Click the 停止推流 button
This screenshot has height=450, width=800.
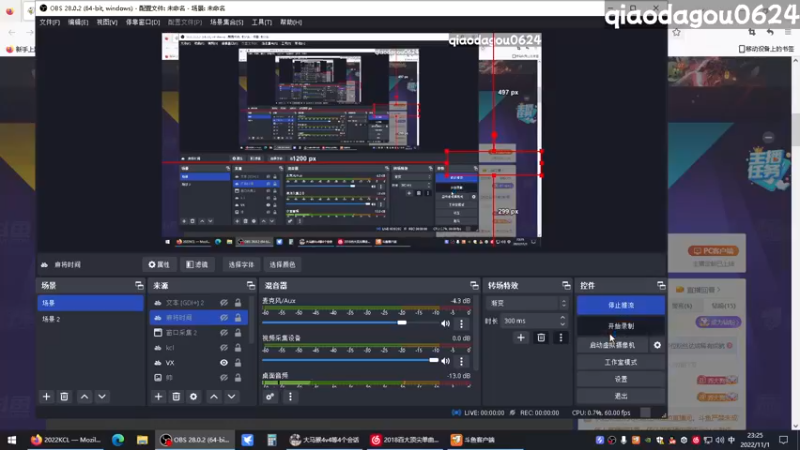[x=621, y=305]
